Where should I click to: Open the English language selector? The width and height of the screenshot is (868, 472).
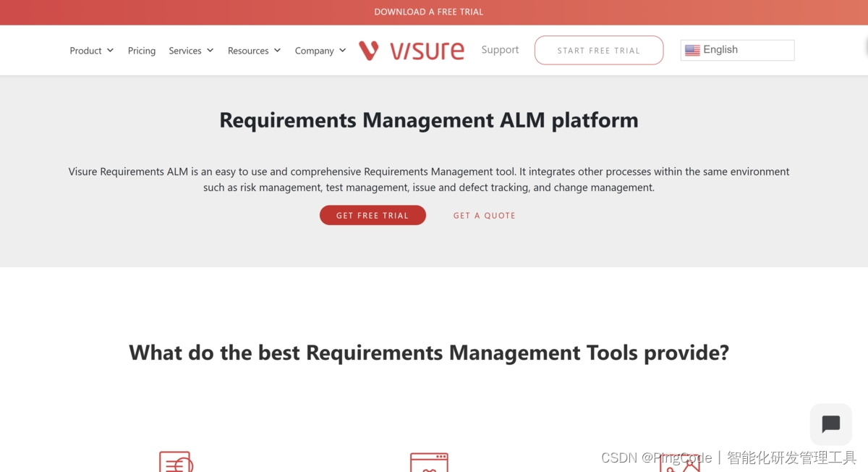click(x=737, y=50)
